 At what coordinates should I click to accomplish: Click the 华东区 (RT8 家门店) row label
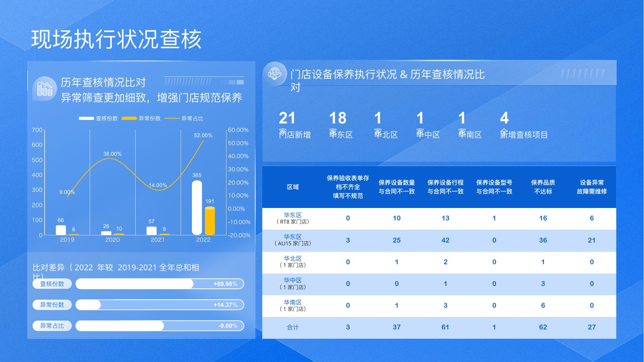(293, 218)
